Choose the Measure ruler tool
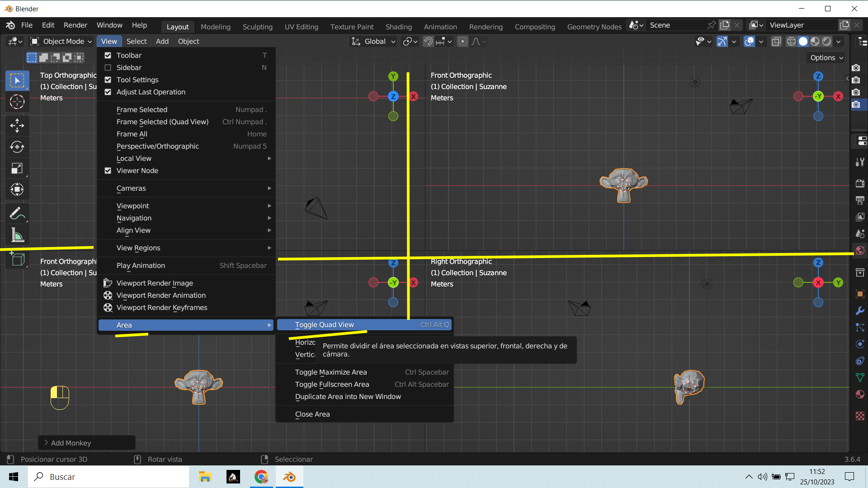The height and width of the screenshot is (488, 868). click(17, 235)
